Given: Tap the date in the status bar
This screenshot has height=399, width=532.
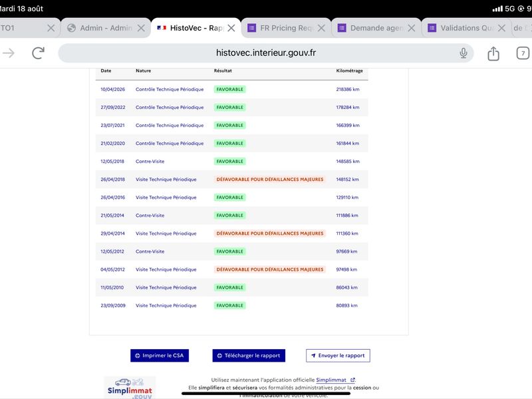Looking at the screenshot, I should [x=22, y=9].
